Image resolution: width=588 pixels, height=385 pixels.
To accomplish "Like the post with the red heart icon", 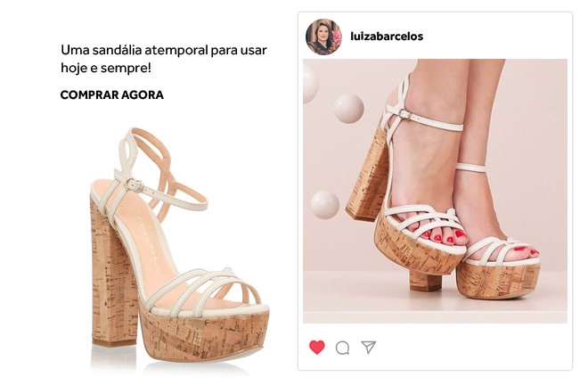I will 317,347.
